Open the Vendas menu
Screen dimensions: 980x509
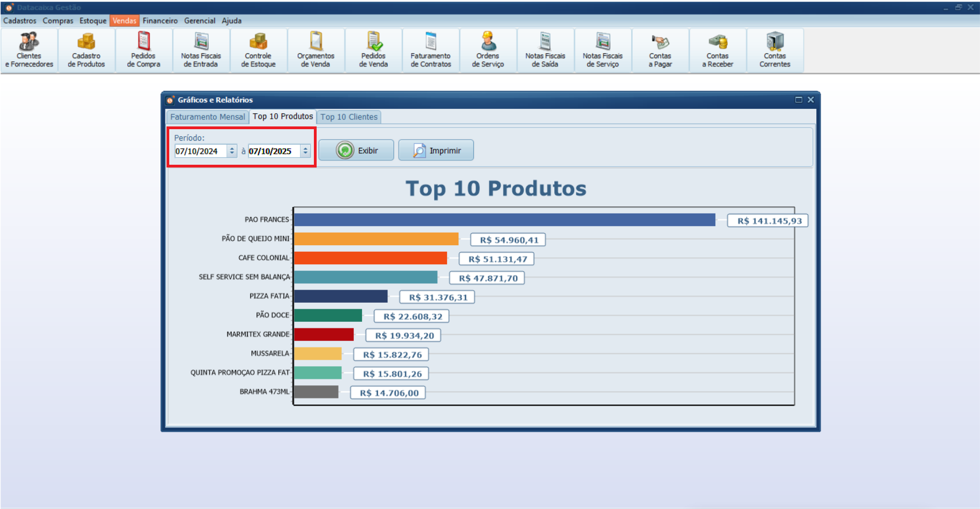124,21
